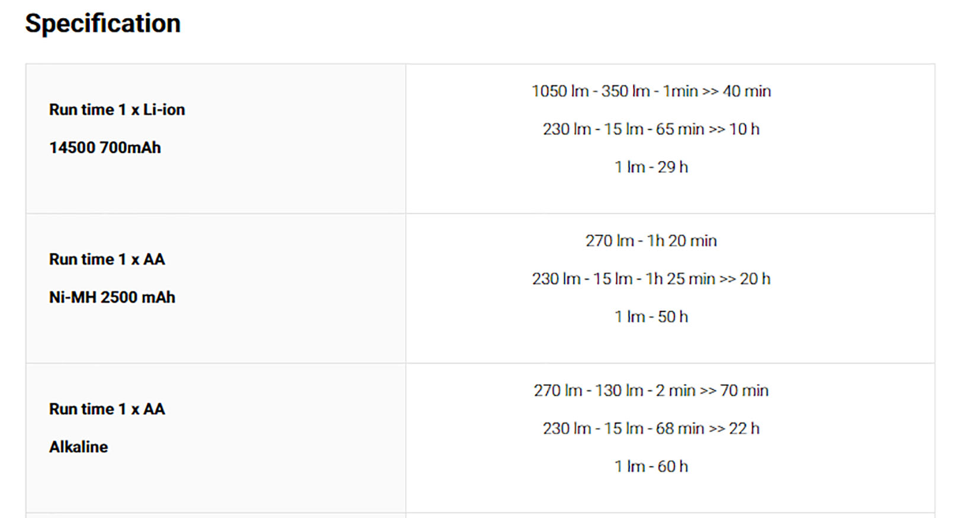Click the Li-ion battery label cell
The height and width of the screenshot is (518, 980).
tap(216, 139)
